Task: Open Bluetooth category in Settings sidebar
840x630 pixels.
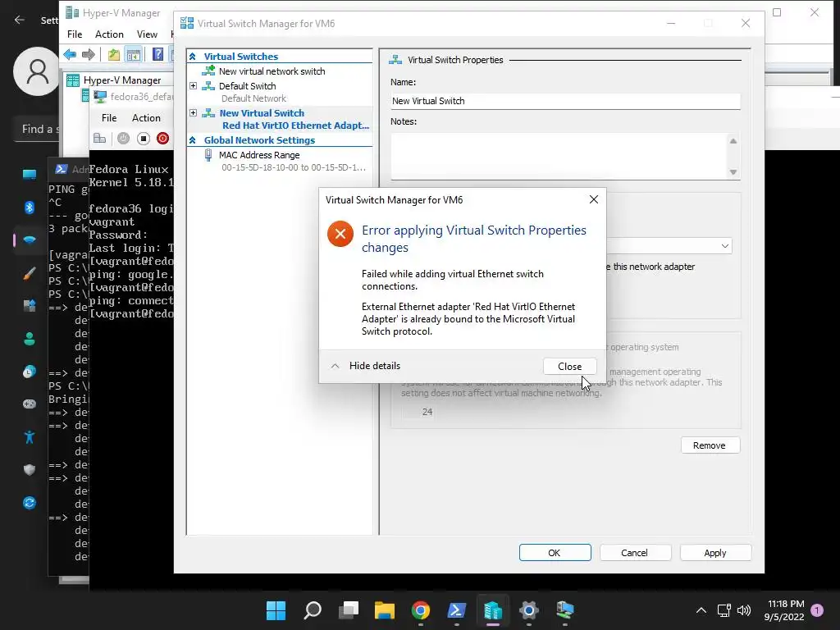Action: pyautogui.click(x=30, y=208)
